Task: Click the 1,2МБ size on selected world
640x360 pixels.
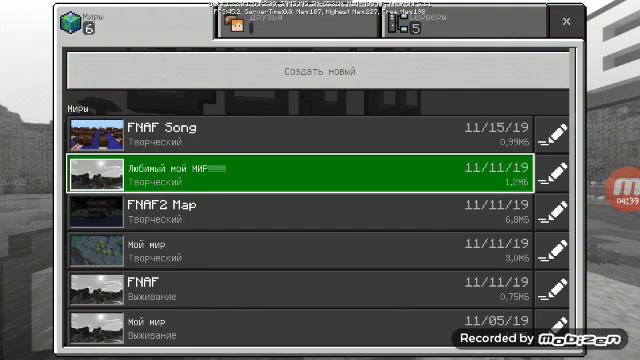Action: tap(517, 182)
